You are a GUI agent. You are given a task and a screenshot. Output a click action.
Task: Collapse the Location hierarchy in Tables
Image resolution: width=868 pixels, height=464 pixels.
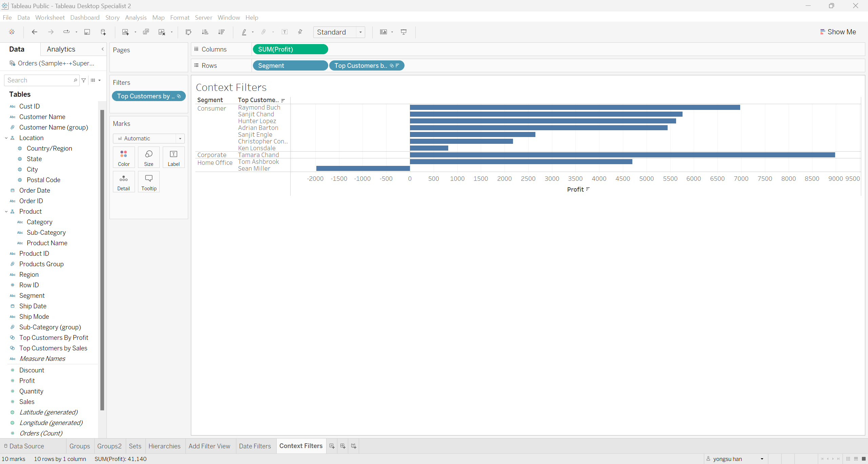[x=6, y=138]
